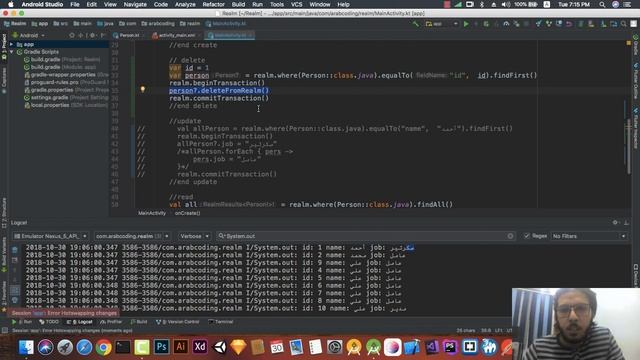This screenshot has height=360, width=640.
Task: Switch to the activity_main.xml editor tab
Action: point(176,36)
